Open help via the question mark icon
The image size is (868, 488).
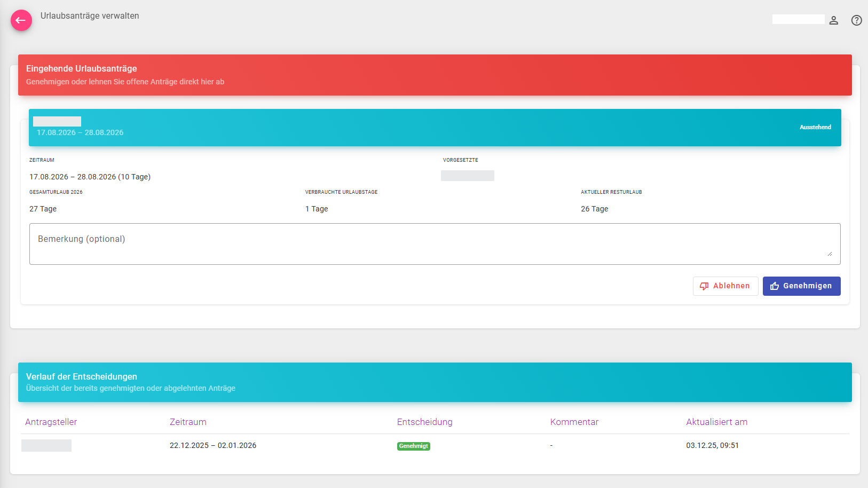(856, 20)
